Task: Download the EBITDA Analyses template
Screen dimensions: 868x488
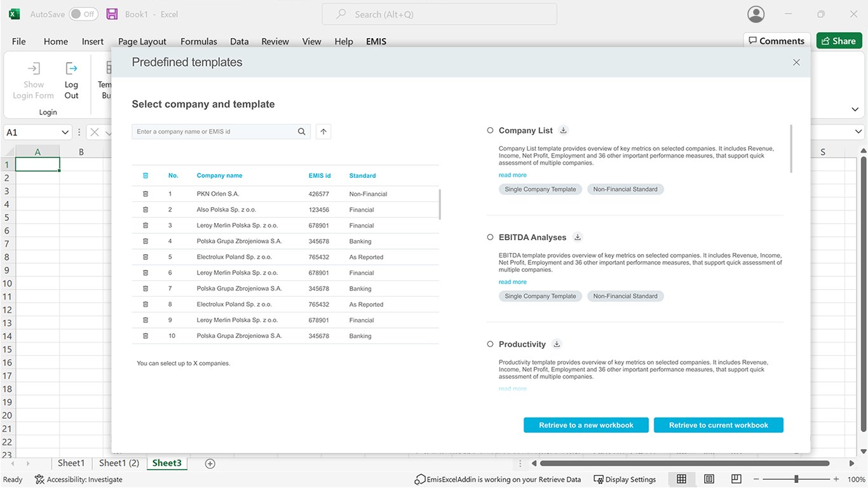Action: [x=578, y=237]
